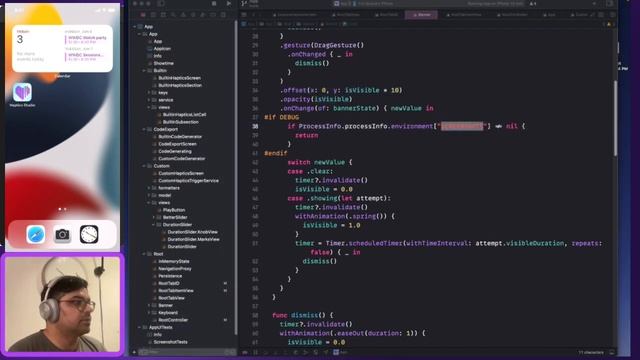Image resolution: width=640 pixels, height=360 pixels.
Task: Switch to the Banner editor tab
Action: click(421, 15)
